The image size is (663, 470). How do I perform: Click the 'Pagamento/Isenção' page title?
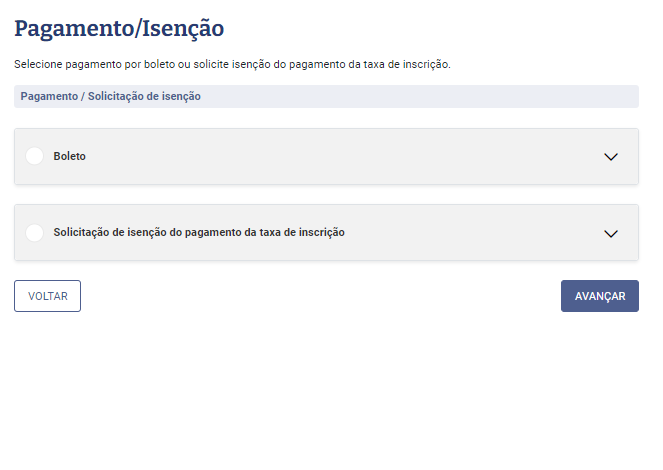click(x=119, y=29)
